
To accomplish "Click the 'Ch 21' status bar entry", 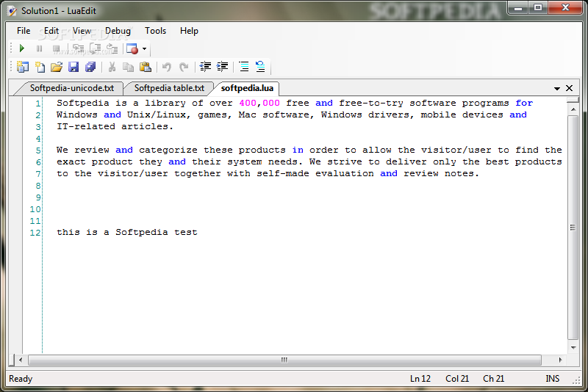I will click(x=493, y=379).
